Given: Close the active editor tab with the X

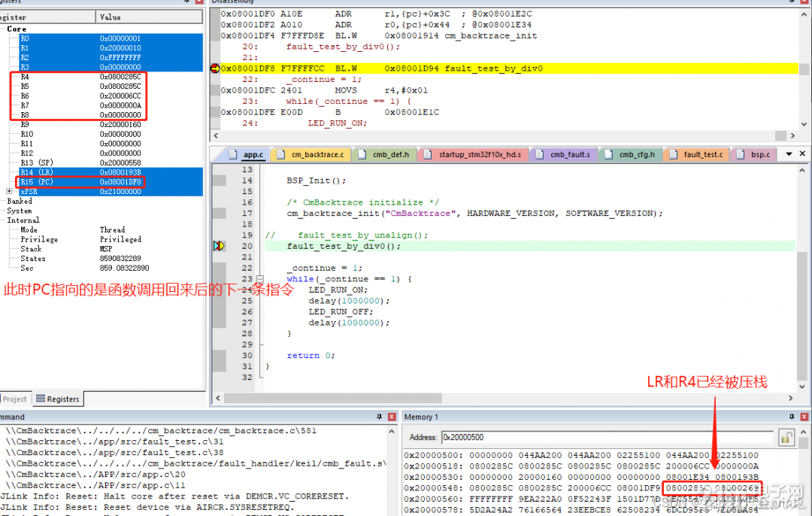Looking at the screenshot, I should pyautogui.click(x=802, y=154).
